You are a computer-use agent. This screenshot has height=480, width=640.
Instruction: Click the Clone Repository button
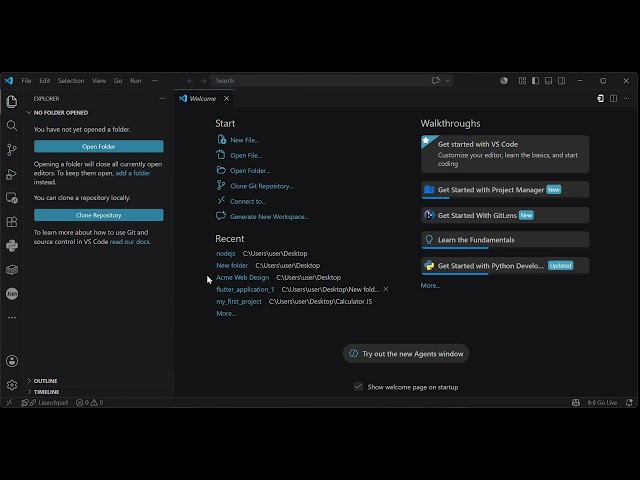tap(99, 215)
